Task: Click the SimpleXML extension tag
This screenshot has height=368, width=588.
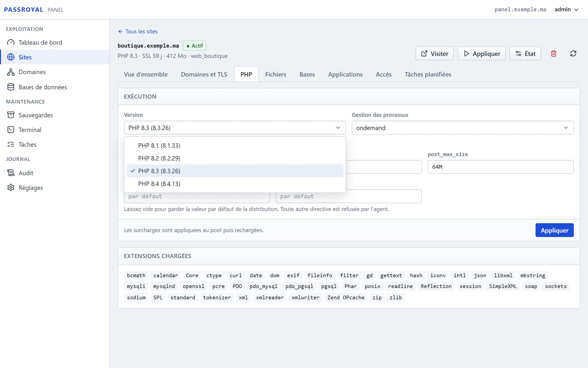Action: pos(503,286)
